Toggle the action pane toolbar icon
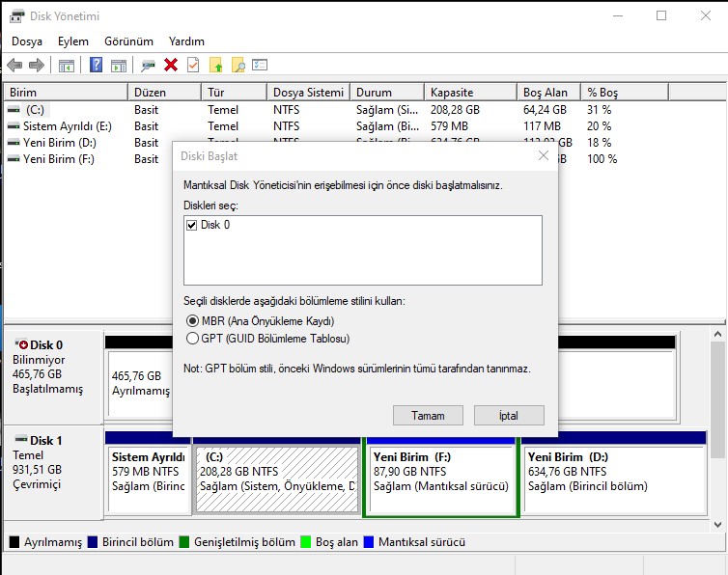728x575 pixels. pyautogui.click(x=119, y=66)
